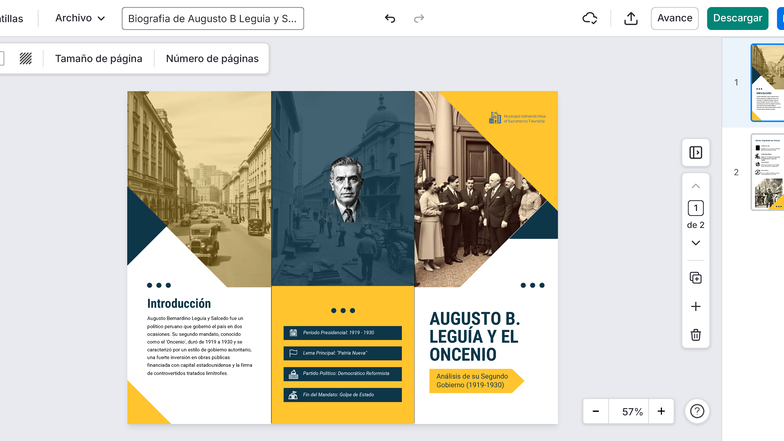
Task: Click the 57% zoom level
Action: [x=632, y=412]
